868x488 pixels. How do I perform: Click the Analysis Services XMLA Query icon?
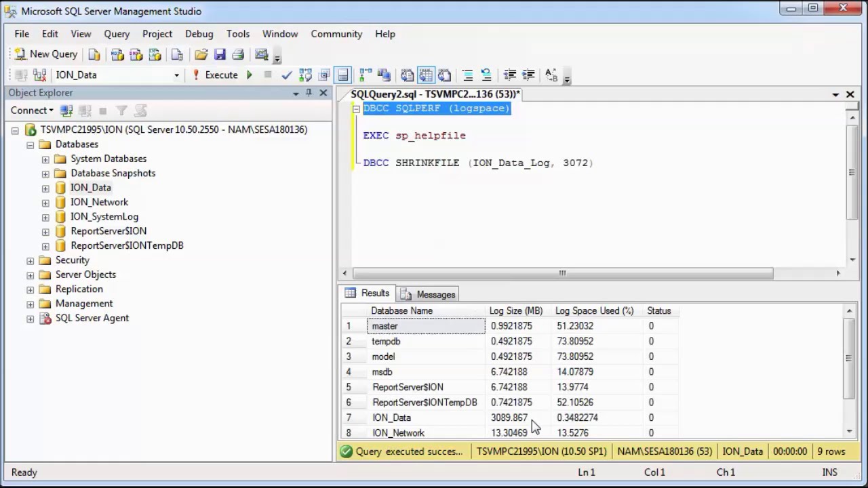154,55
